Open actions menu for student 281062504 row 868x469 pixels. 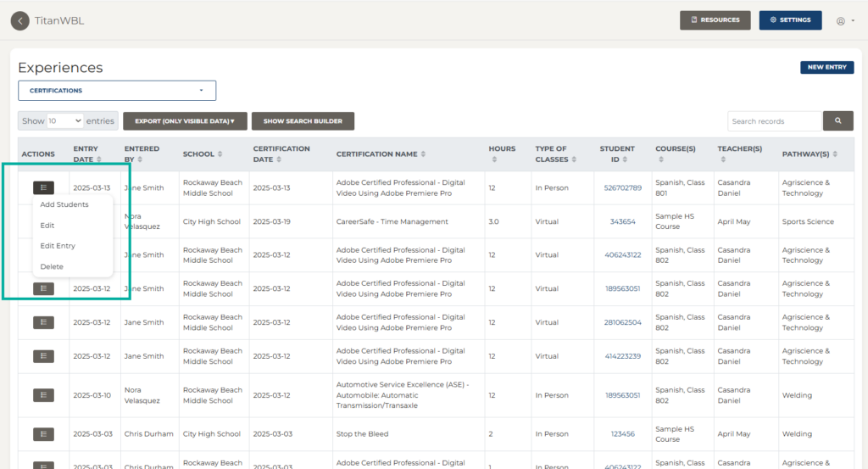(x=43, y=322)
